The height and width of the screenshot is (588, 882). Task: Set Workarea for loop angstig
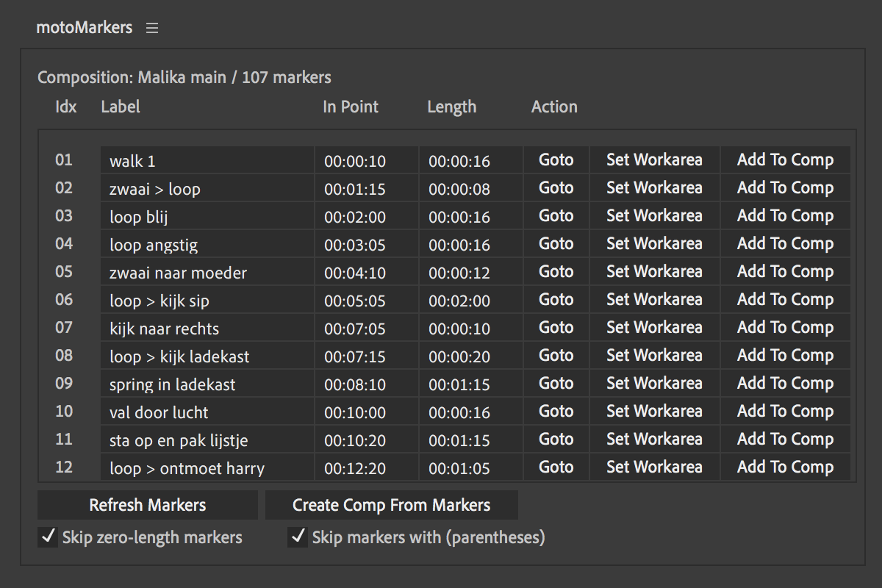point(654,244)
